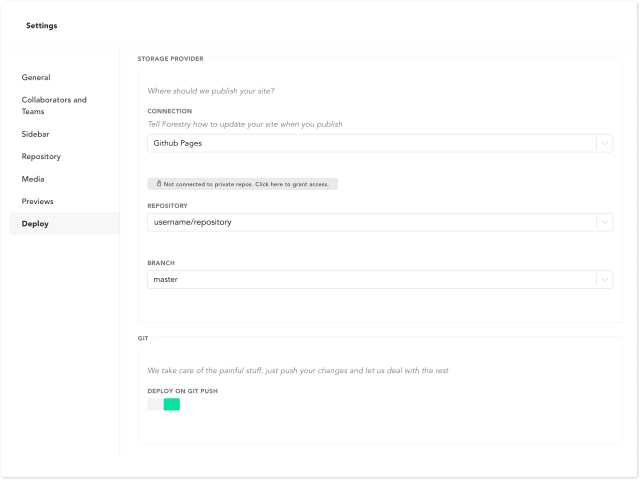The image size is (640, 480).
Task: Click 'Where should we publish your site?' text
Action: 211,91
